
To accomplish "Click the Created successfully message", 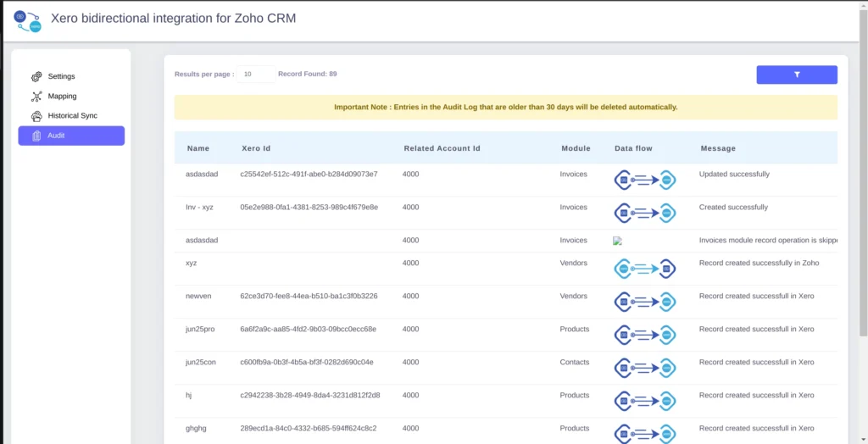I will coord(733,208).
